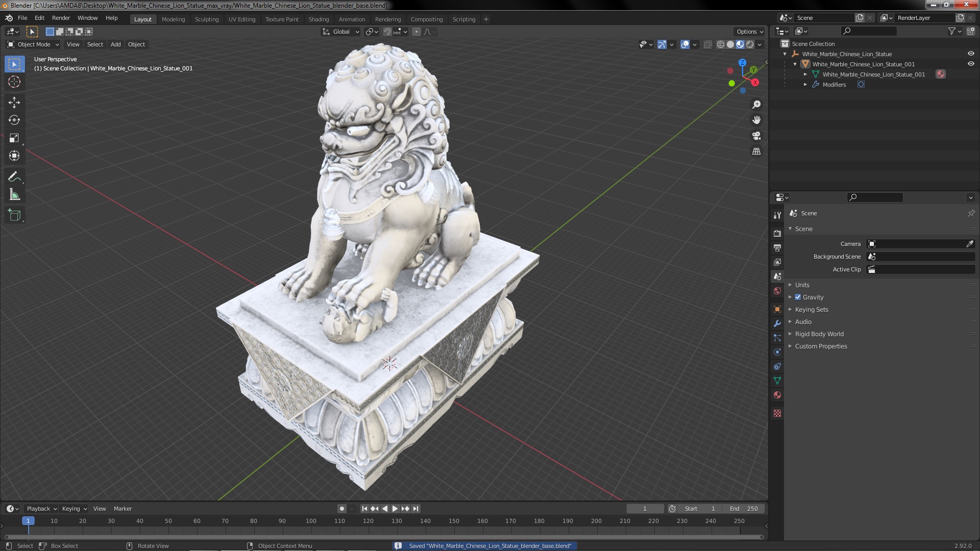Expand the Modifiers tree item
The height and width of the screenshot is (551, 980).
click(805, 85)
